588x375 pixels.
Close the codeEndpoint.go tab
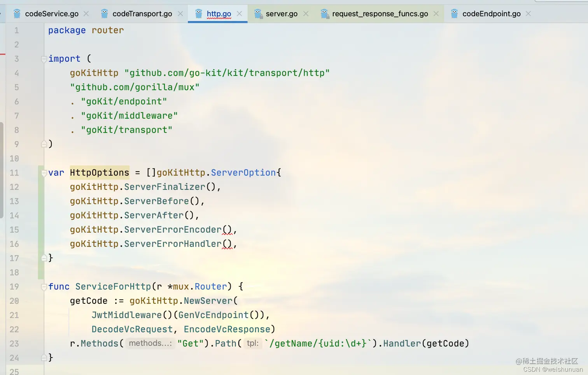click(528, 14)
